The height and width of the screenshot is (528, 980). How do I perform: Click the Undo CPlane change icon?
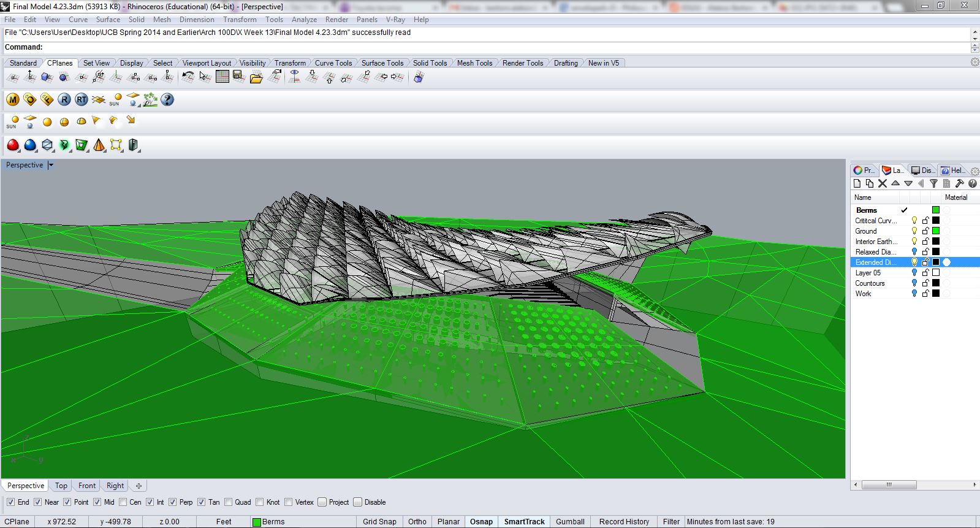[188, 77]
